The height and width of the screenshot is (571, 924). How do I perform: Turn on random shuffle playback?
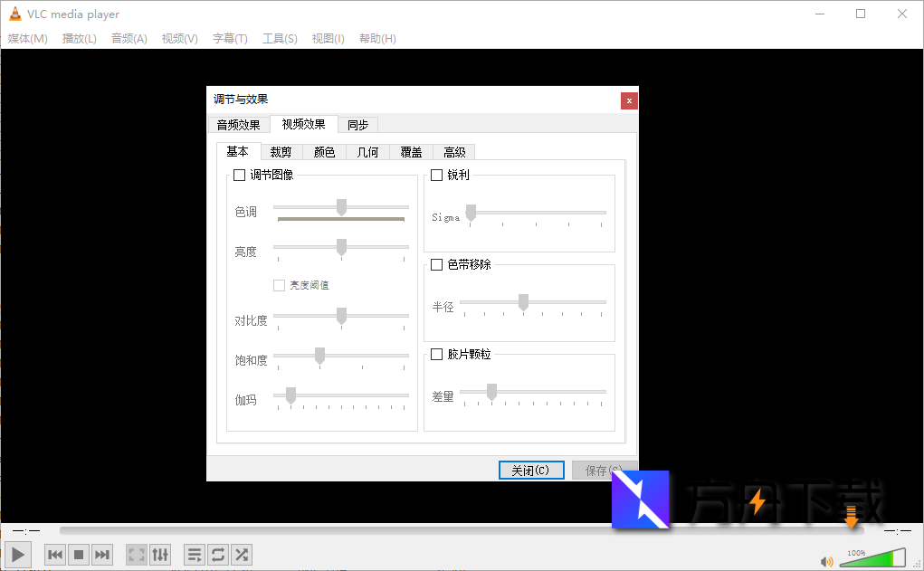point(241,554)
